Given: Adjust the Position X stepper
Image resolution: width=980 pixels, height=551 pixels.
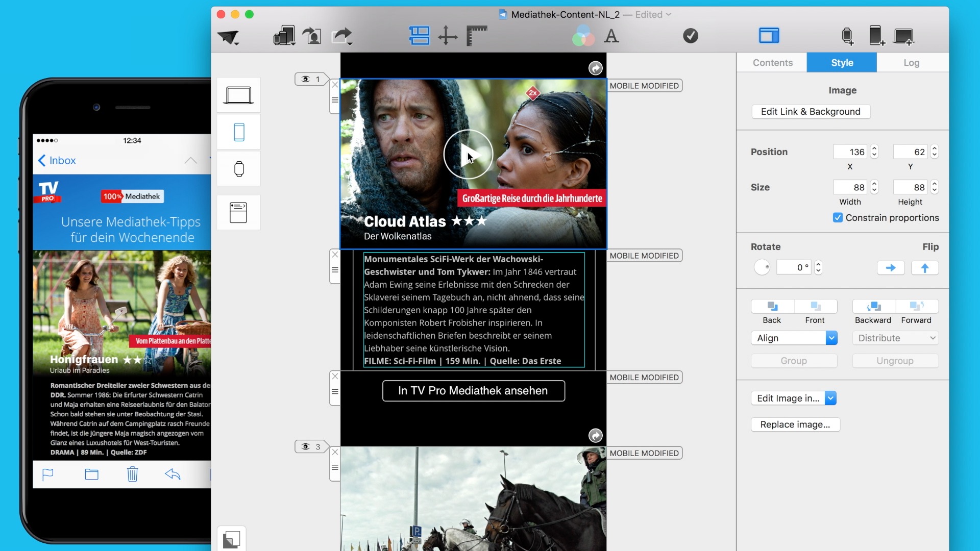Looking at the screenshot, I should (x=874, y=152).
